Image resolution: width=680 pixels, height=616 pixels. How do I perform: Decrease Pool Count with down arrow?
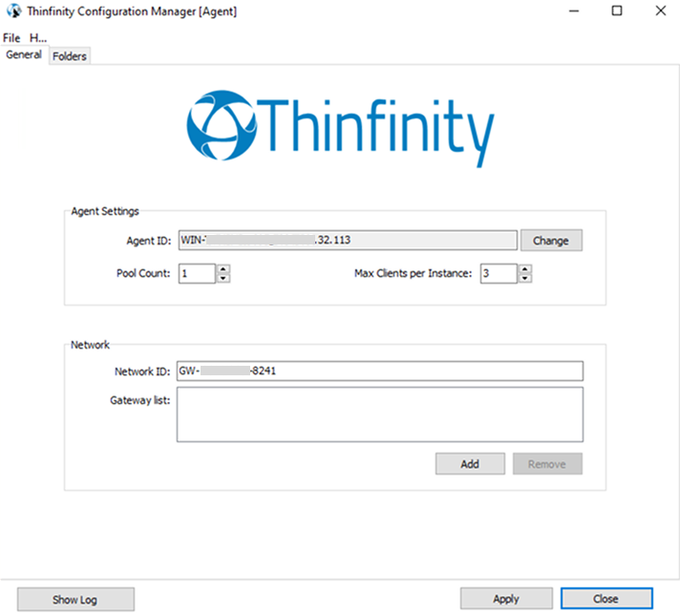tap(223, 279)
